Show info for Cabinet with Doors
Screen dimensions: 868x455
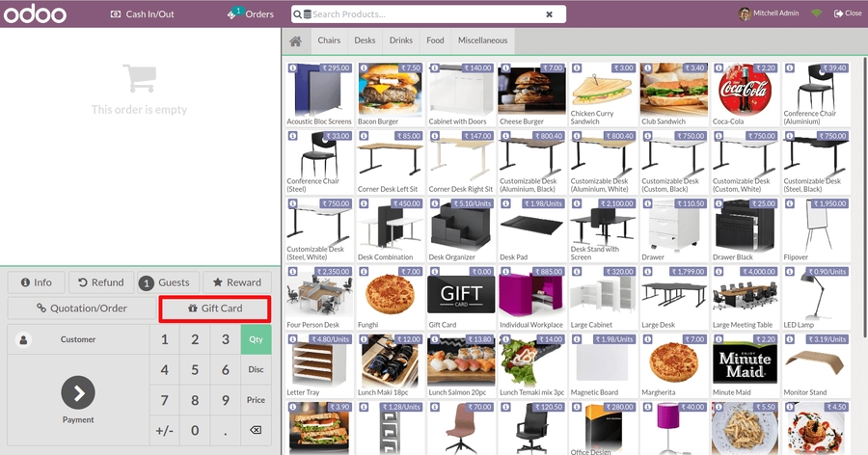point(435,68)
